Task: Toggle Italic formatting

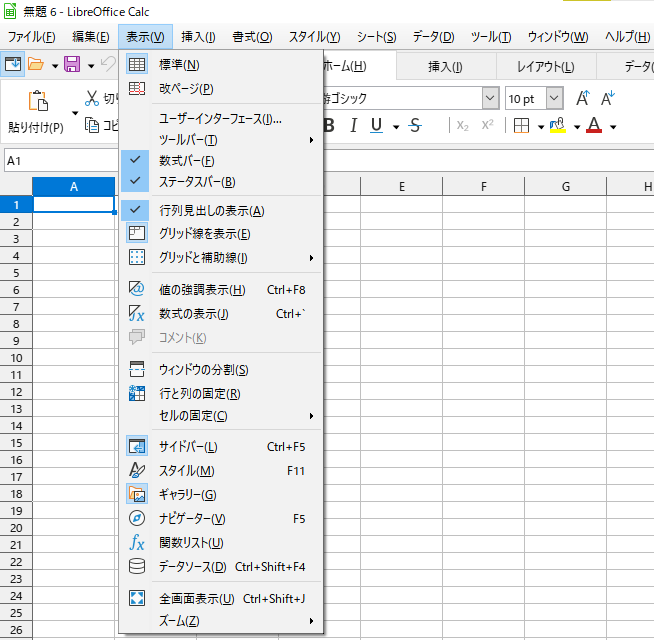Action: pos(354,125)
